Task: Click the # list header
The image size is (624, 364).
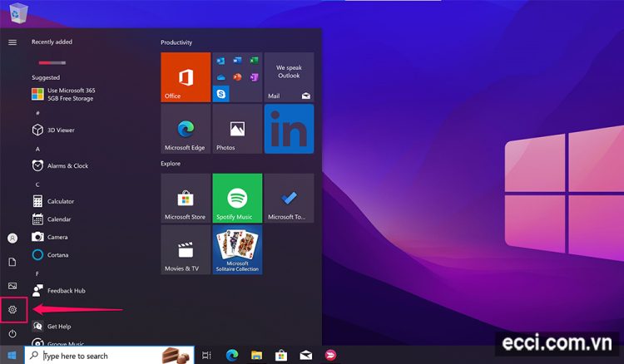Action: [37, 113]
